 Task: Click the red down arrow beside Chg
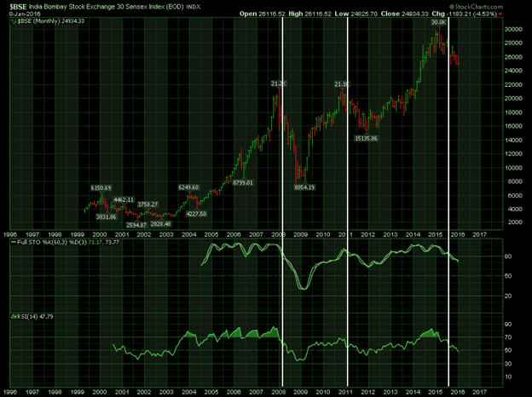click(500, 14)
